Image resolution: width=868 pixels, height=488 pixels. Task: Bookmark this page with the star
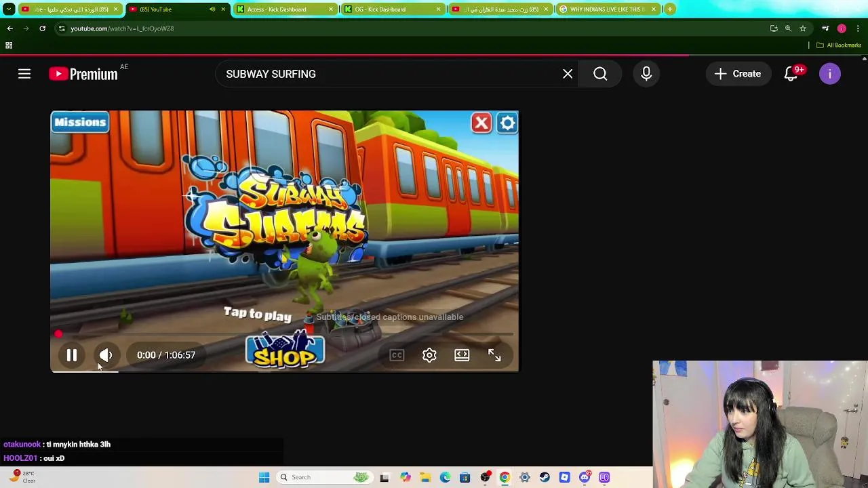point(803,28)
